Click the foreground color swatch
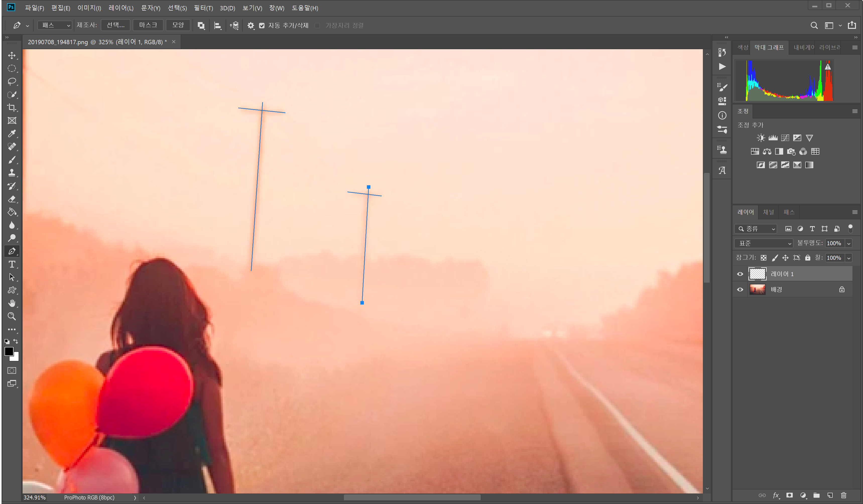This screenshot has width=863, height=504. point(9,351)
